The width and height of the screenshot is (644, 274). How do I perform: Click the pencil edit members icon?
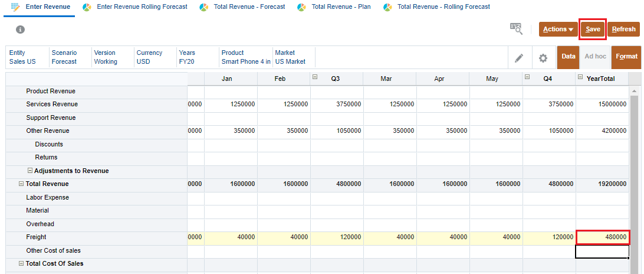(x=519, y=58)
